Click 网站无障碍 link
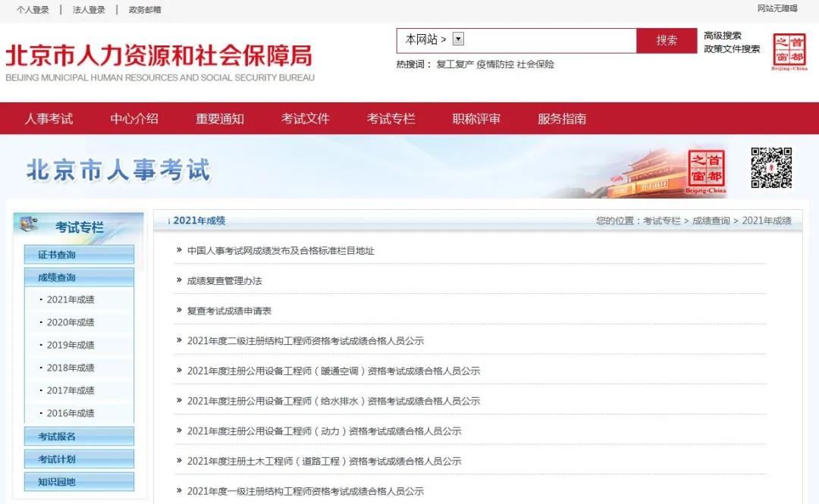This screenshot has width=819, height=504. [x=777, y=8]
